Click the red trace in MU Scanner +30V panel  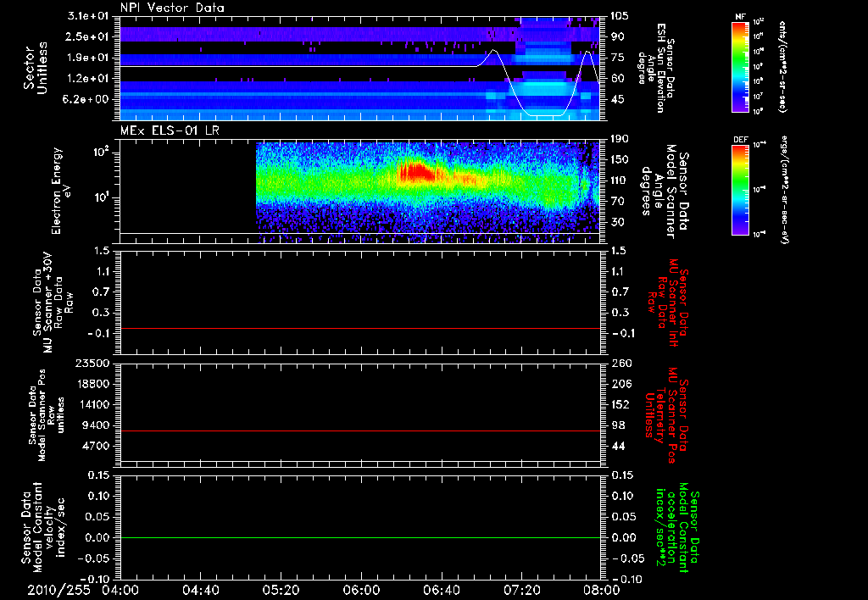[359, 328]
